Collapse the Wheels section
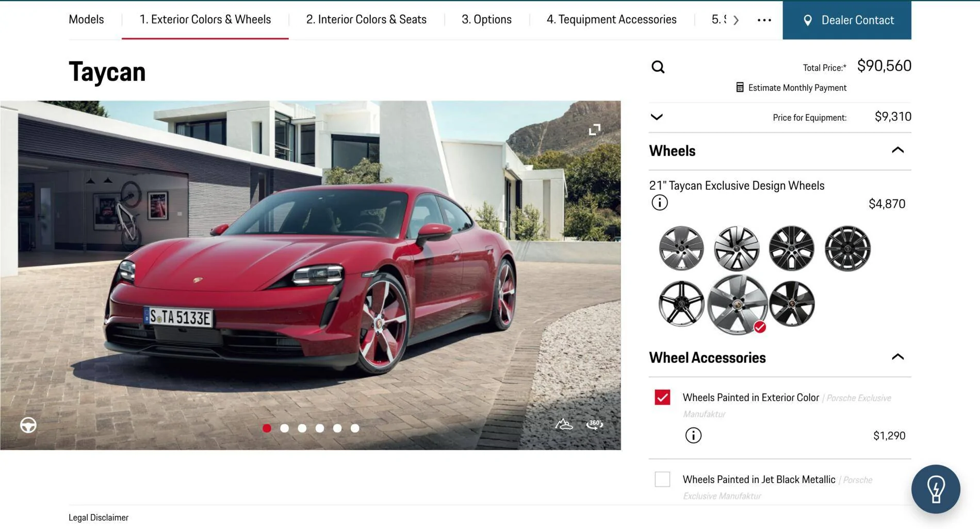Viewport: 980px width, 529px height. click(897, 150)
